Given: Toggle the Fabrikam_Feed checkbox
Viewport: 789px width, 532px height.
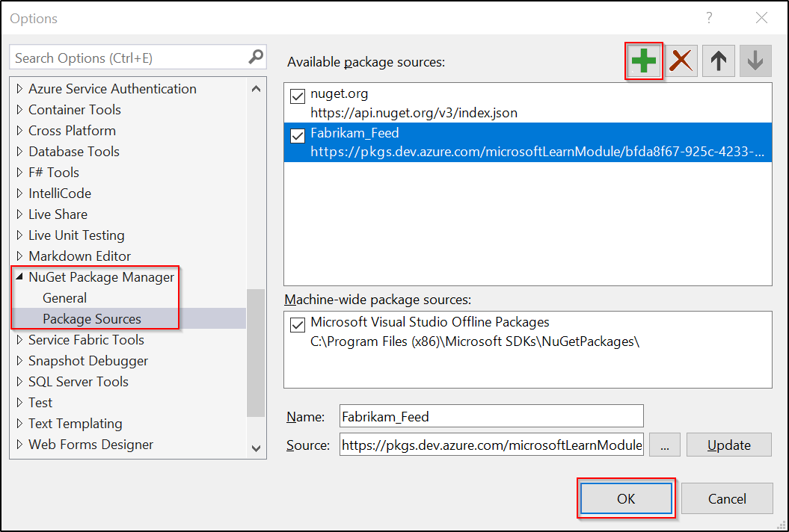Looking at the screenshot, I should pos(297,135).
